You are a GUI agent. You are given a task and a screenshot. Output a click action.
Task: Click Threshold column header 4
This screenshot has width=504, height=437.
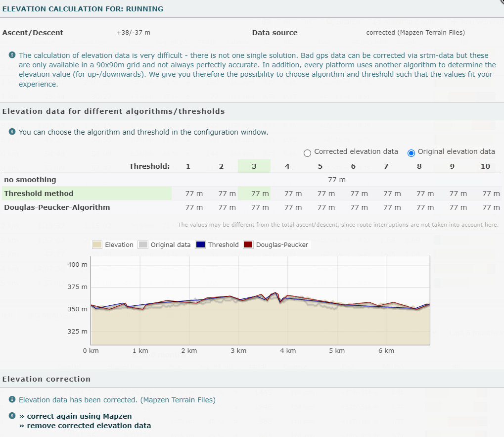pyautogui.click(x=287, y=166)
